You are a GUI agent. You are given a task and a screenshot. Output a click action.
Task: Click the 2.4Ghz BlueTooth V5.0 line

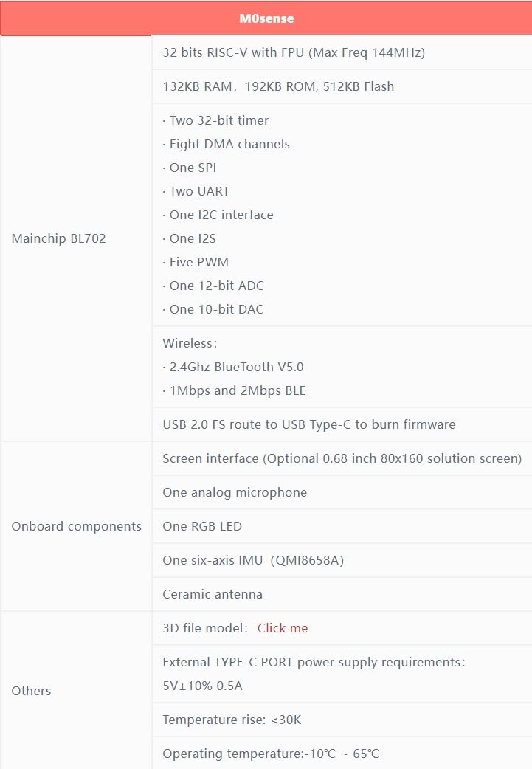233,367
